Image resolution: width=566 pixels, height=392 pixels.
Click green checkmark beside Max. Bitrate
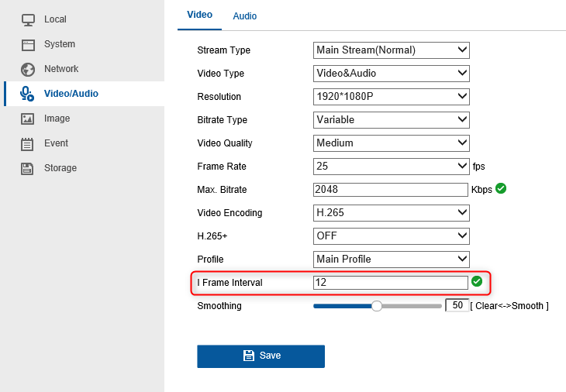[x=501, y=188]
